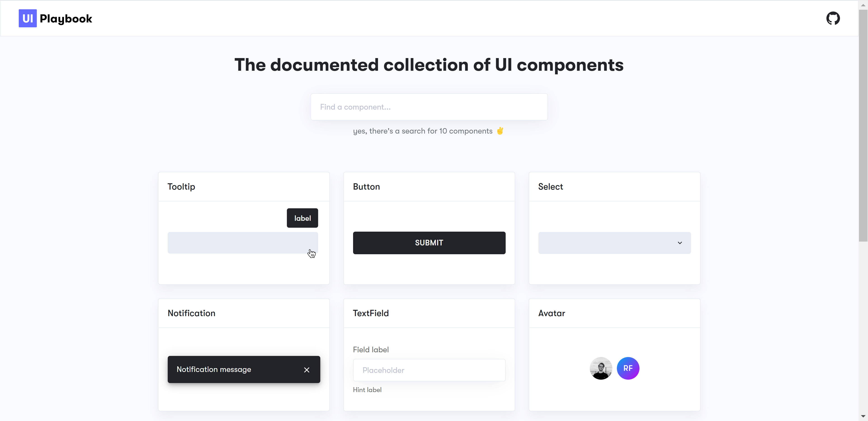Click the RF initials avatar

(x=628, y=368)
